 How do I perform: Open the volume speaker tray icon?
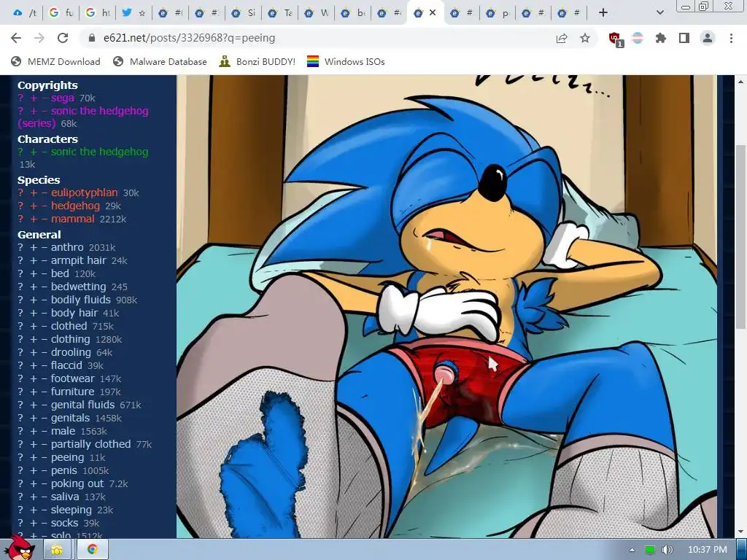coord(667,550)
